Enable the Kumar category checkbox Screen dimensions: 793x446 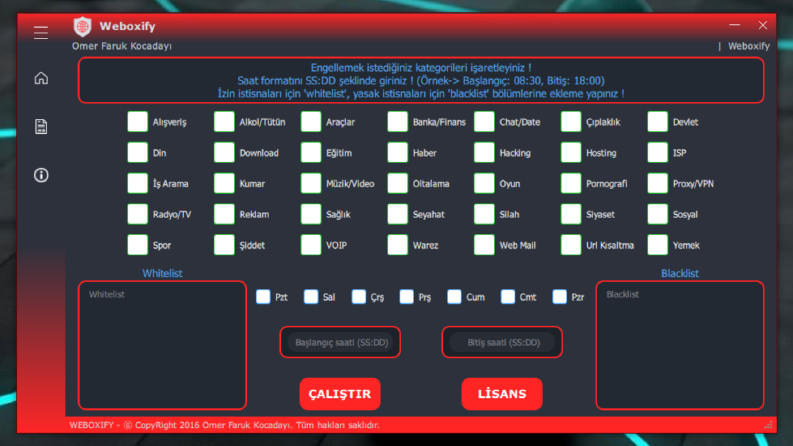[224, 184]
